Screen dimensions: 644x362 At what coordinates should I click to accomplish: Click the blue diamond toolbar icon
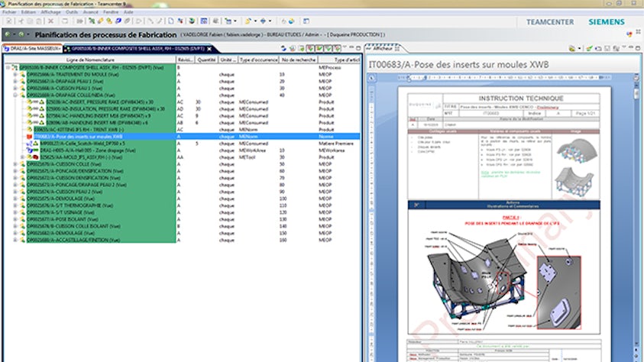(264, 21)
